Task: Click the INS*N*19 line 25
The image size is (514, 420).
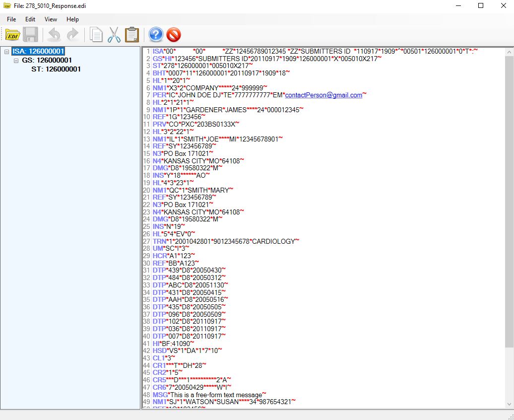Action: [169, 226]
